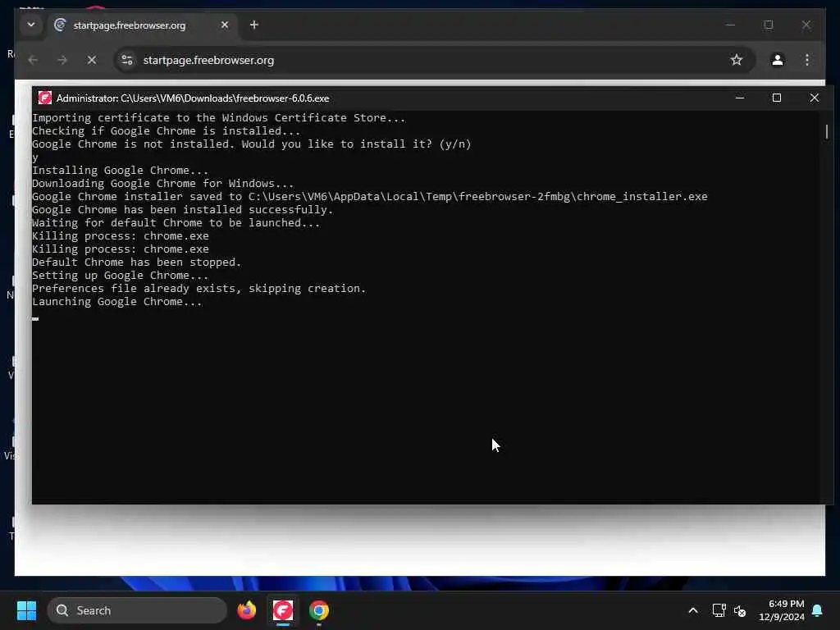Click 'Launching Google Chrome...' console line
The image size is (840, 630).
(x=116, y=302)
